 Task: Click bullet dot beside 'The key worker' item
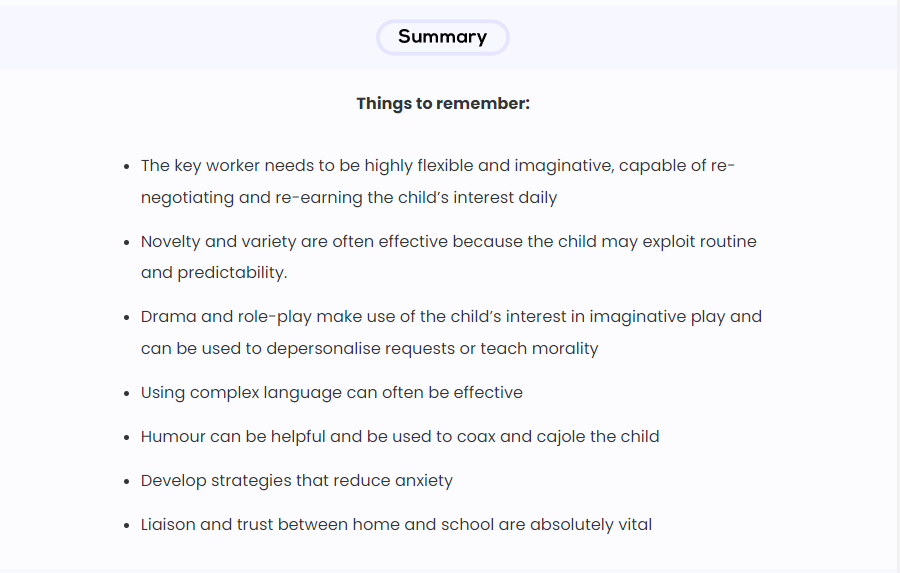[127, 167]
